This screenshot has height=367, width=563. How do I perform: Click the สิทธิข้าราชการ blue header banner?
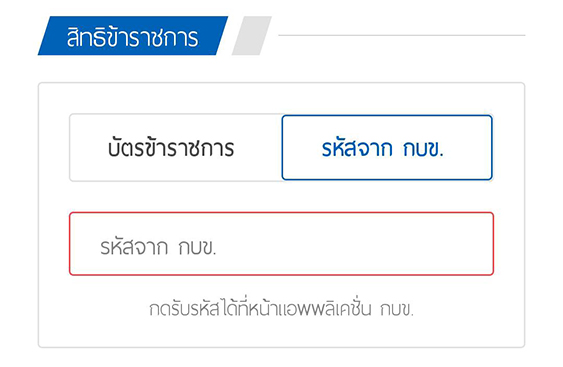132,36
